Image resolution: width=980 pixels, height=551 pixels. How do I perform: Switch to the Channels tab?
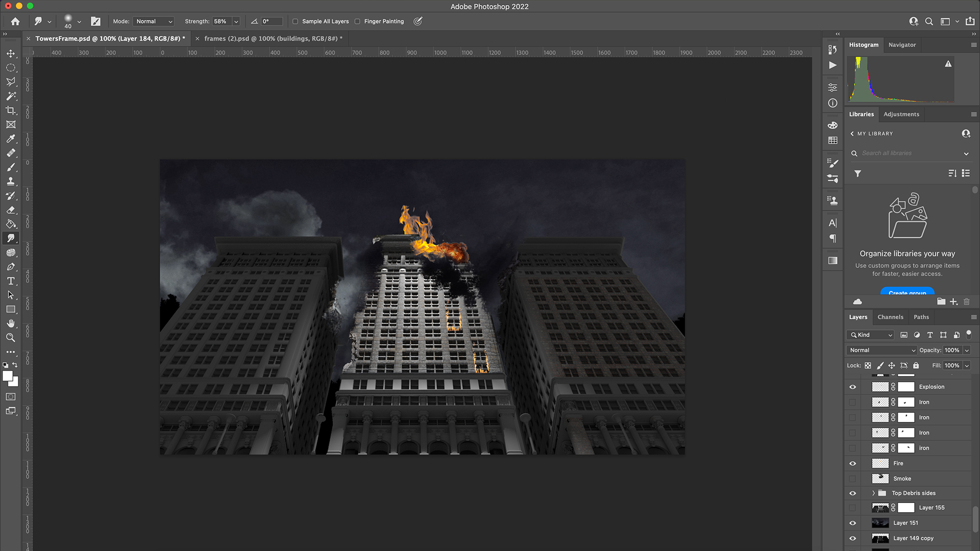pyautogui.click(x=890, y=317)
